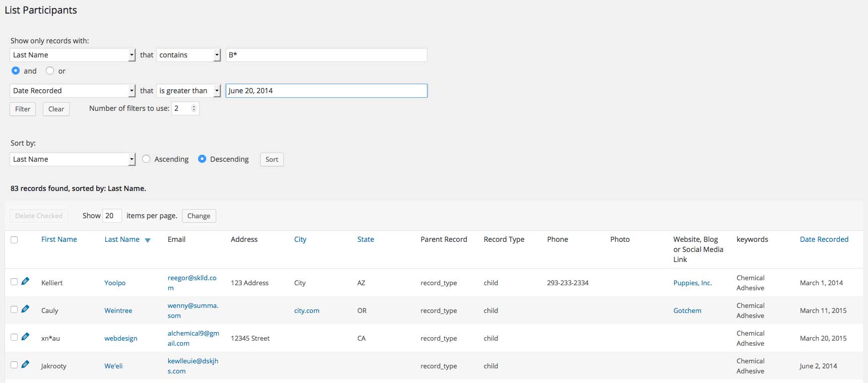The width and height of the screenshot is (868, 383).
Task: Click the Last Name column sort arrow
Action: tap(148, 240)
